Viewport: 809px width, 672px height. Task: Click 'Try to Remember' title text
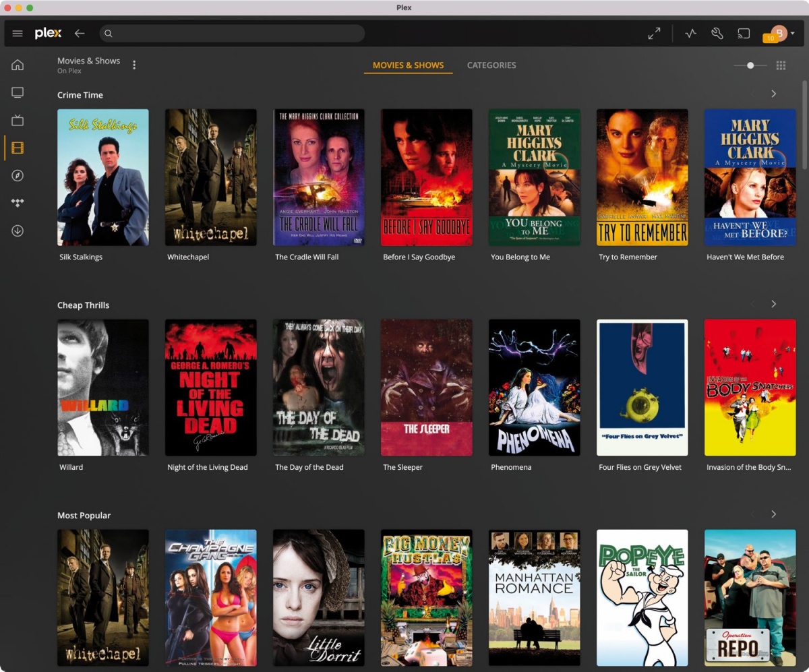click(628, 257)
